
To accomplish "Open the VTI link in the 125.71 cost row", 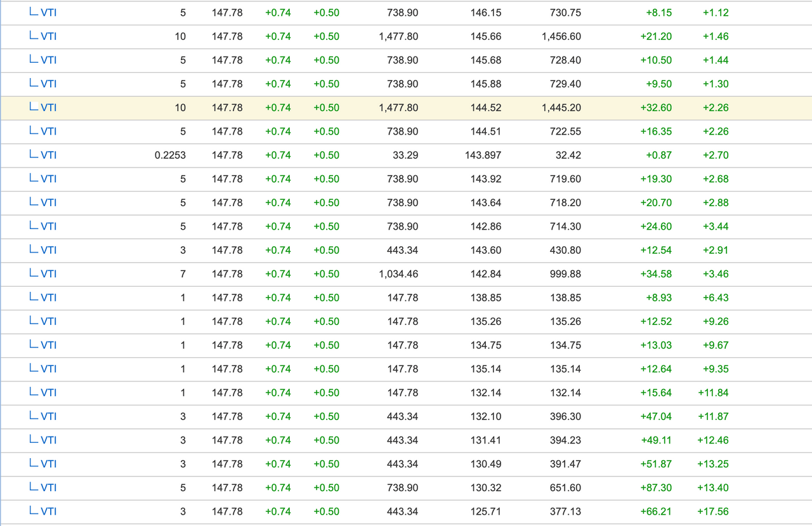I will [x=48, y=511].
